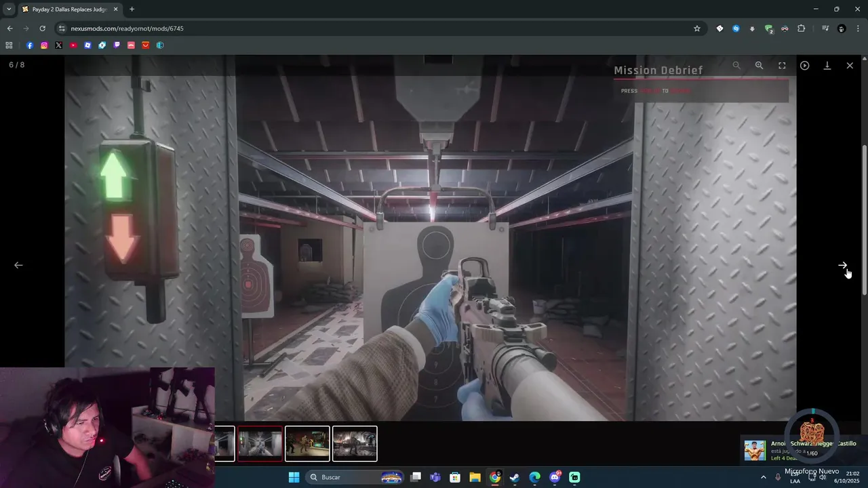Go to the previous gallery image arrow

pyautogui.click(x=18, y=265)
